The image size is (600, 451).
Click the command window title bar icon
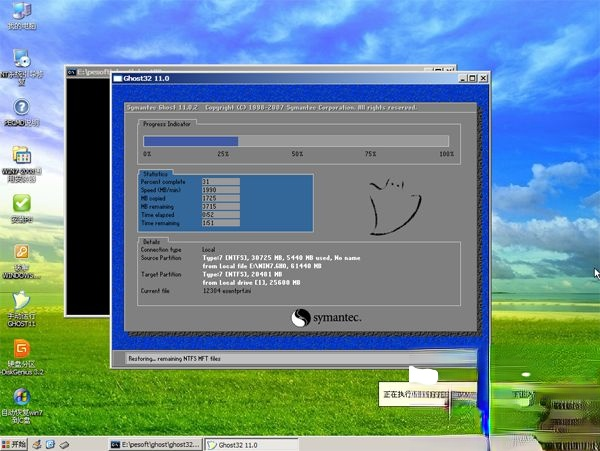tap(71, 72)
